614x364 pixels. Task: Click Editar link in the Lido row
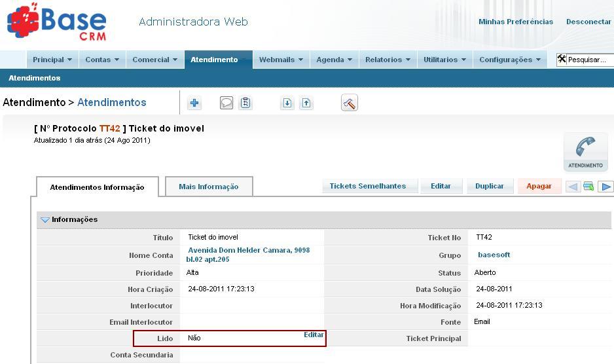click(x=314, y=335)
